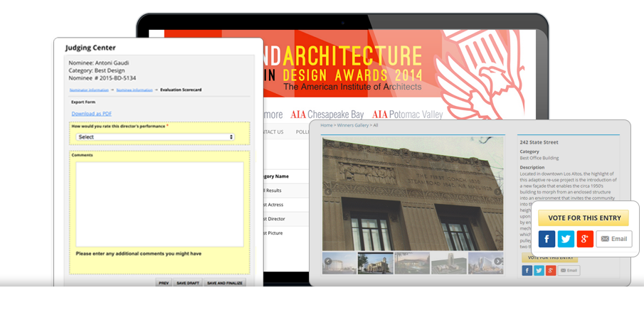Click the Facebook icon in the large vote callout

pyautogui.click(x=547, y=239)
